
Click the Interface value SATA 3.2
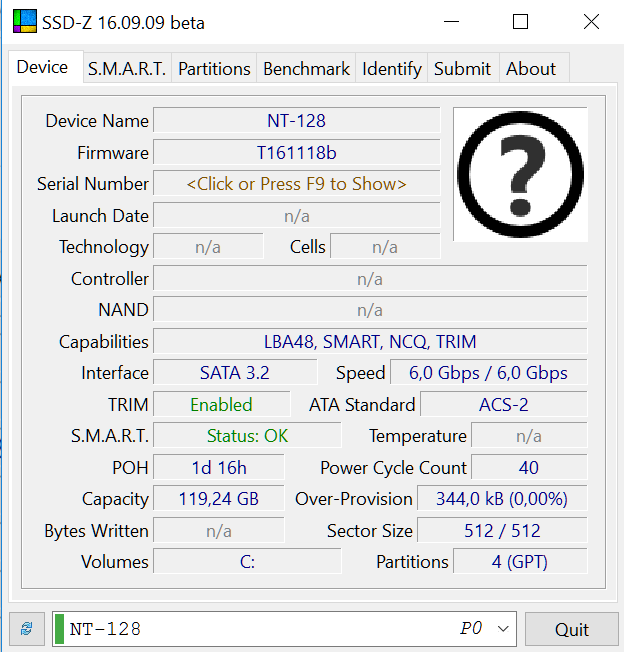point(235,373)
